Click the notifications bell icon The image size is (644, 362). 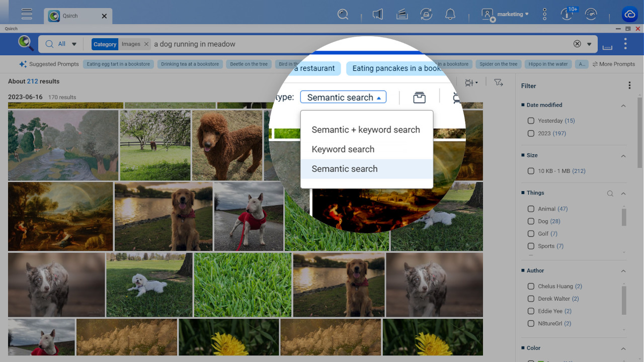click(450, 15)
